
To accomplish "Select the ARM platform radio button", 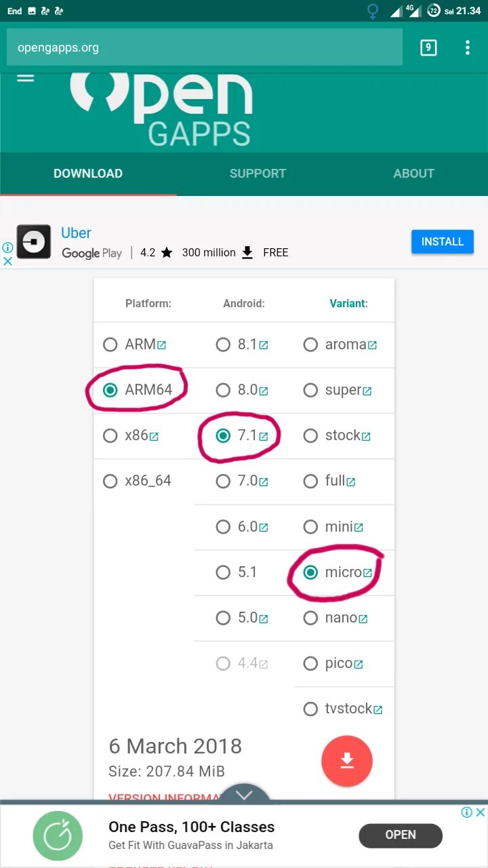I will pyautogui.click(x=110, y=344).
